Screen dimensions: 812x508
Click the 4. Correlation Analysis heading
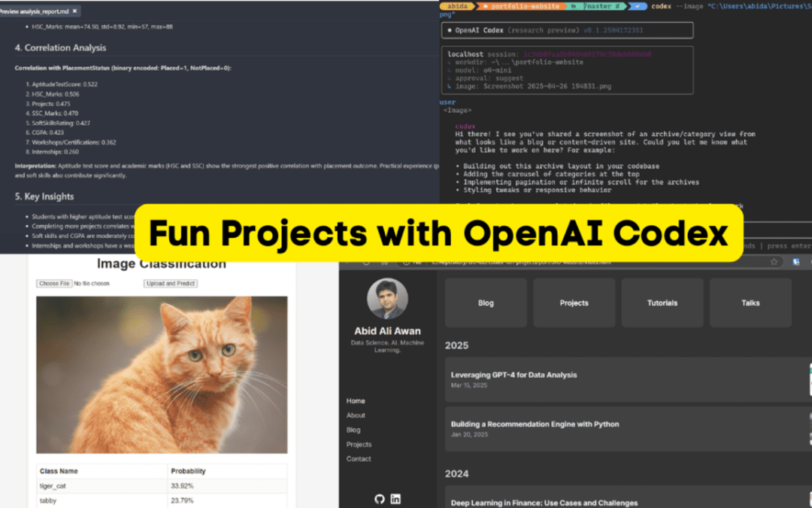[61, 47]
